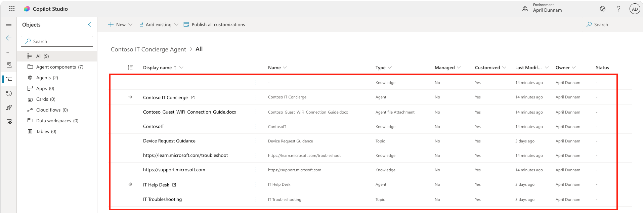Select All (9) in Objects tree
This screenshot has width=644, height=213.
pyautogui.click(x=57, y=56)
